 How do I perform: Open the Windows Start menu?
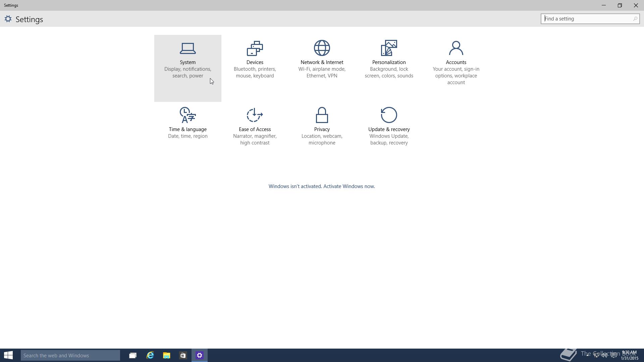coord(8,355)
